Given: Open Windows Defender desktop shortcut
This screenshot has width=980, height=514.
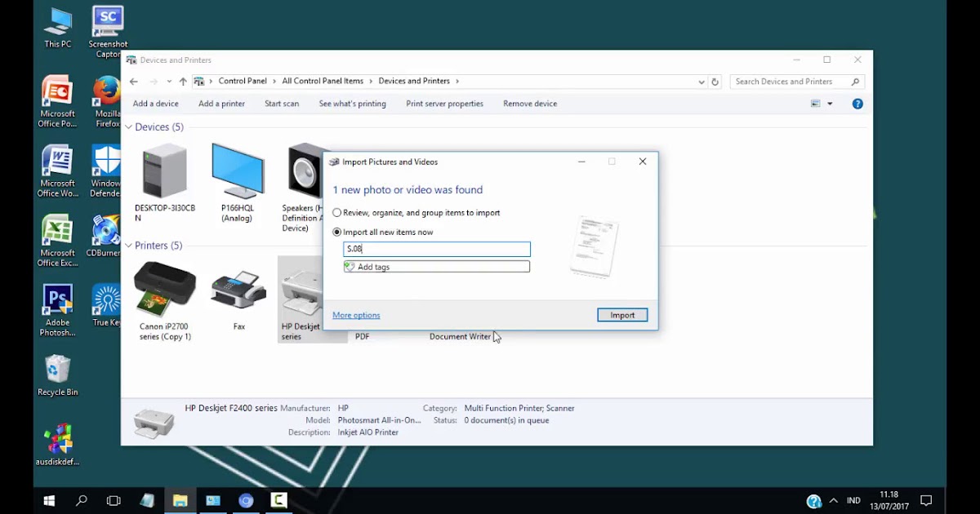Looking at the screenshot, I should point(107,172).
